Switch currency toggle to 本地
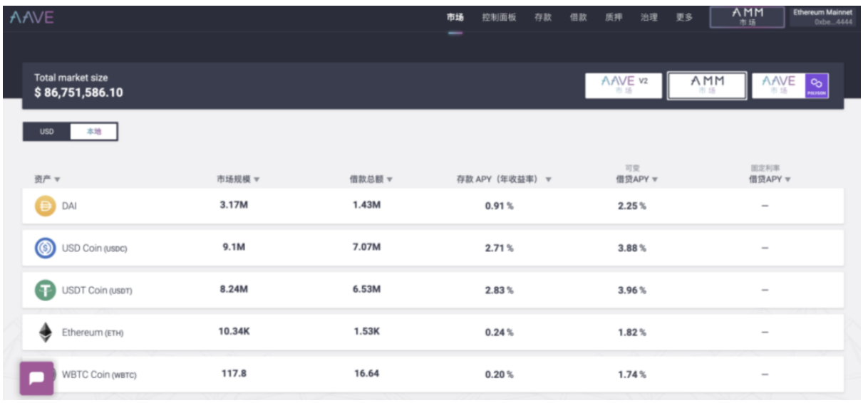Screen dimensions: 868x403 tap(94, 132)
